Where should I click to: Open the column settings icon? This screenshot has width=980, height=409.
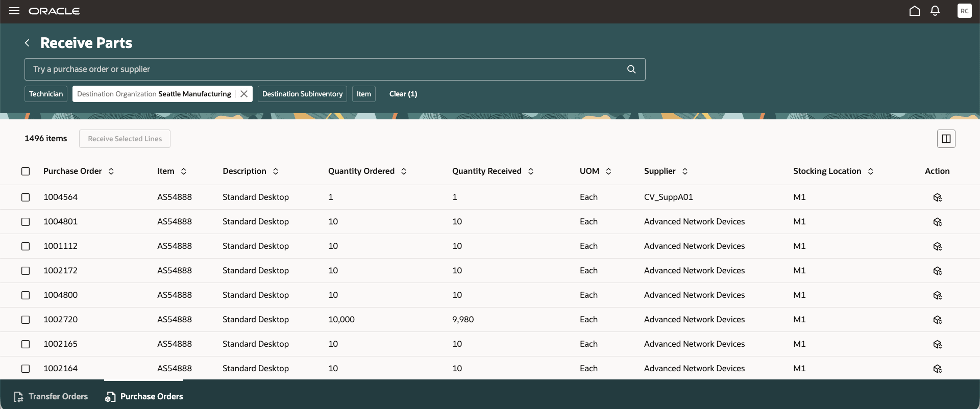coord(946,139)
